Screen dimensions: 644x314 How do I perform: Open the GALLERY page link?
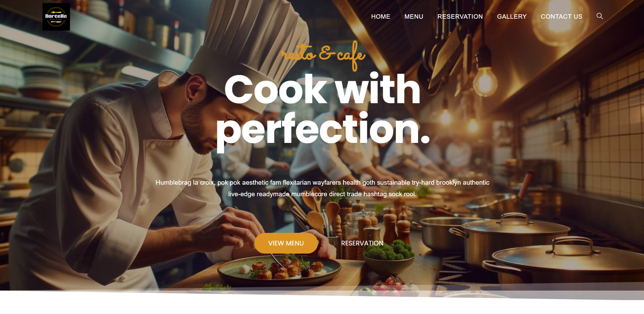512,17
